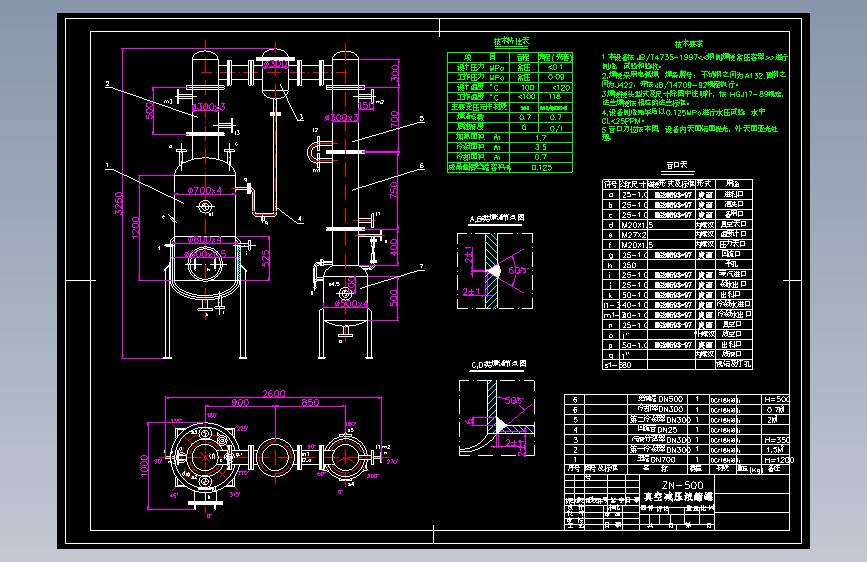Screen dimensions: 867x562
Task: Click the 3.5 cell in the green table
Action: point(541,147)
